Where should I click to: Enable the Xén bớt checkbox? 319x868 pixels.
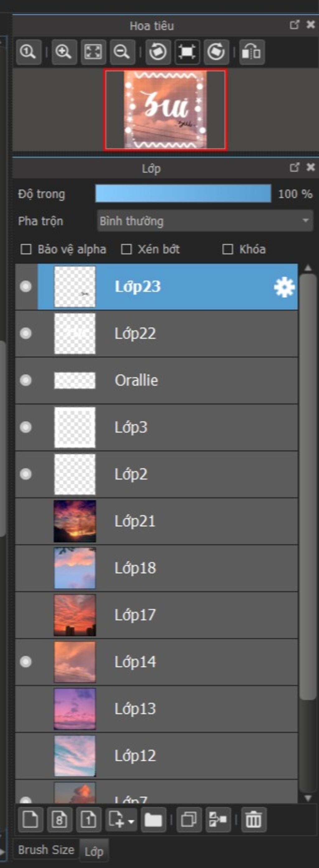tap(126, 249)
